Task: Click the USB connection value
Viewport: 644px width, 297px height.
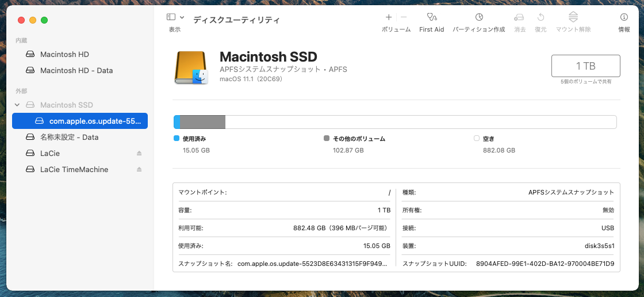Action: (x=607, y=228)
